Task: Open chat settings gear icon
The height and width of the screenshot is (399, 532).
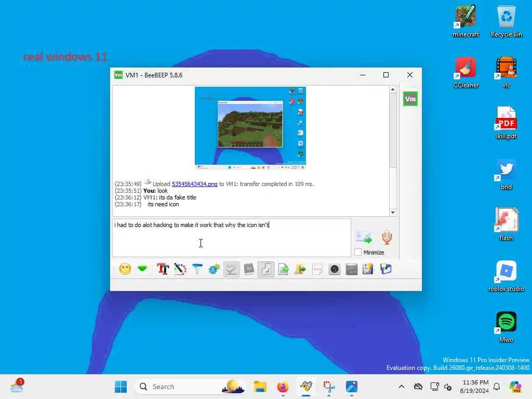Action: (214, 270)
